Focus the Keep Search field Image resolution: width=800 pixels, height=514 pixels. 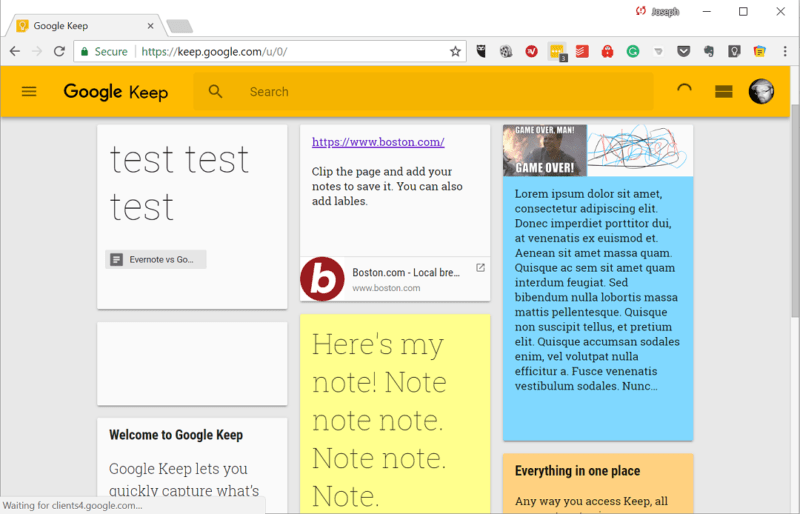423,92
